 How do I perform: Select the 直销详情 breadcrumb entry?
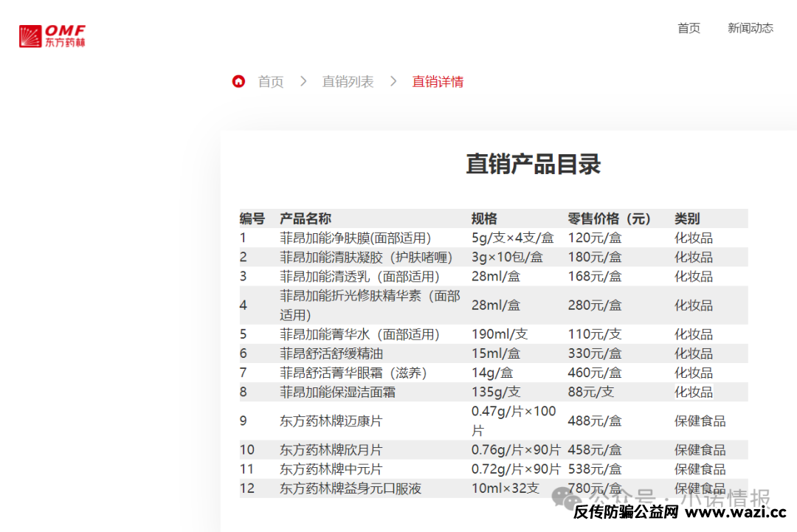[438, 81]
